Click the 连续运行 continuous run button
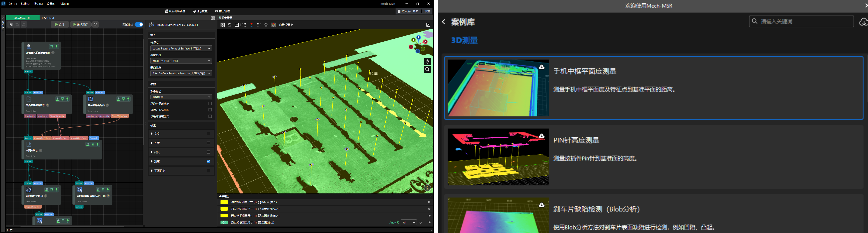 click(x=81, y=25)
